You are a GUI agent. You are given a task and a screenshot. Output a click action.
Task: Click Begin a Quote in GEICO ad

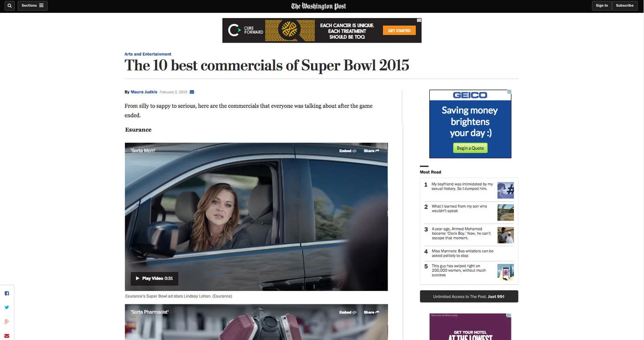click(470, 148)
